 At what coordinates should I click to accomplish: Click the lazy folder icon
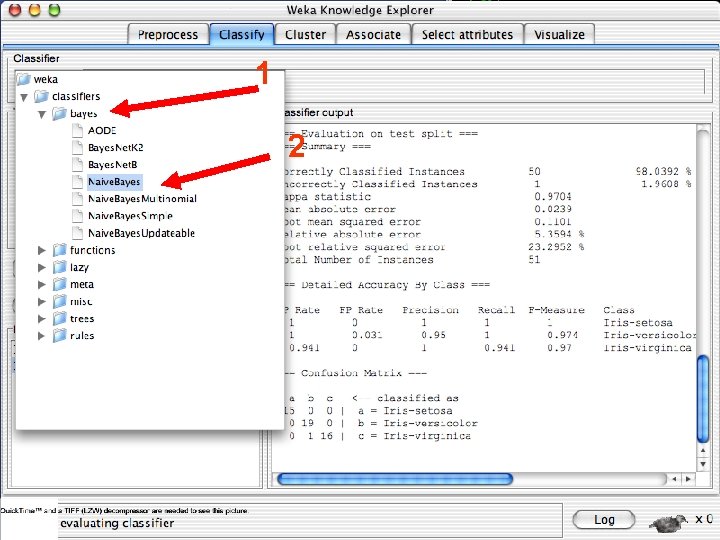pos(59,267)
